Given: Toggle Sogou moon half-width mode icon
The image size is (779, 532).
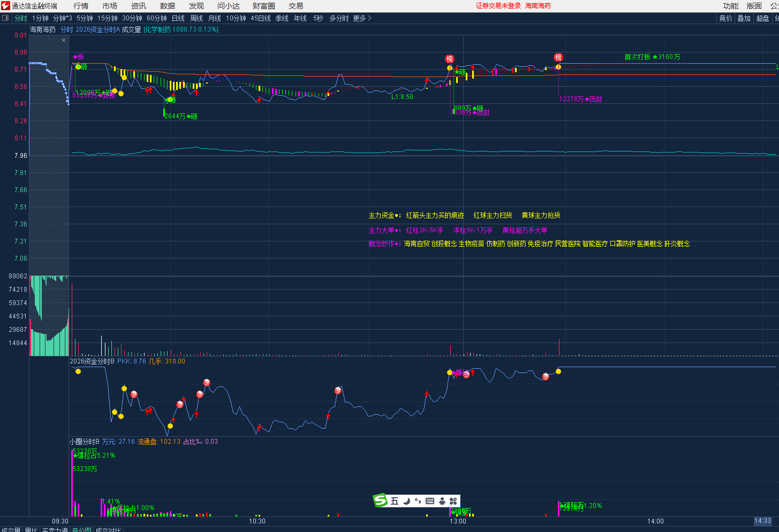Looking at the screenshot, I should (406, 501).
